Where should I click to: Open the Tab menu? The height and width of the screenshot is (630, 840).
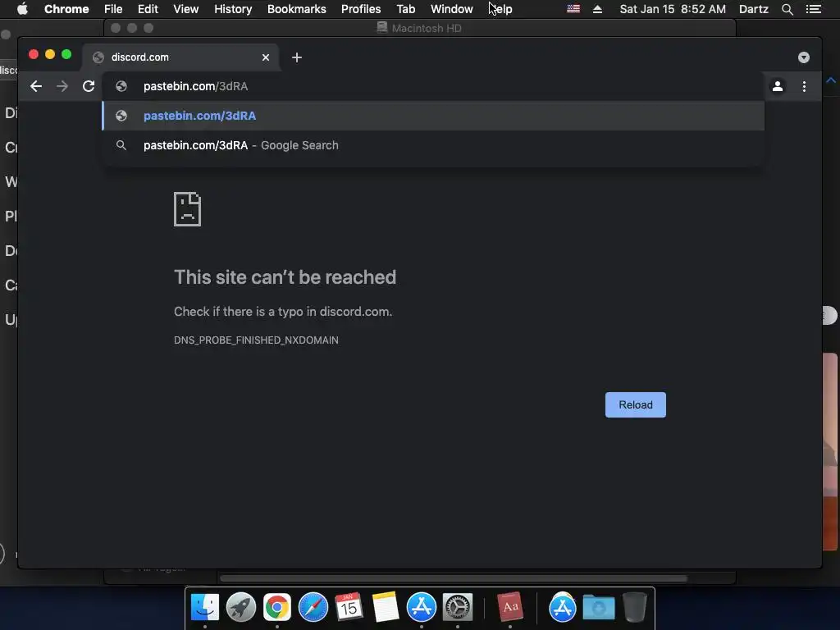(x=405, y=9)
